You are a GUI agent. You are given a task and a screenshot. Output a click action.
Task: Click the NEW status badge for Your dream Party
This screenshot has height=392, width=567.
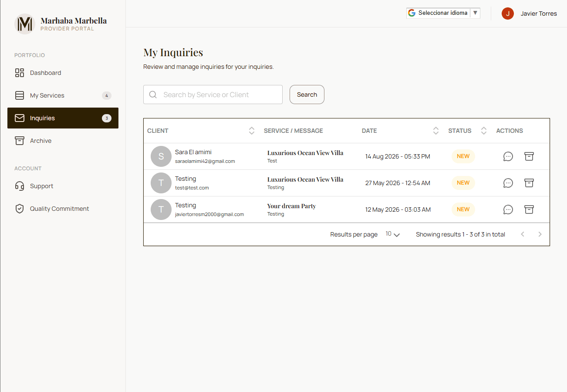tap(463, 210)
